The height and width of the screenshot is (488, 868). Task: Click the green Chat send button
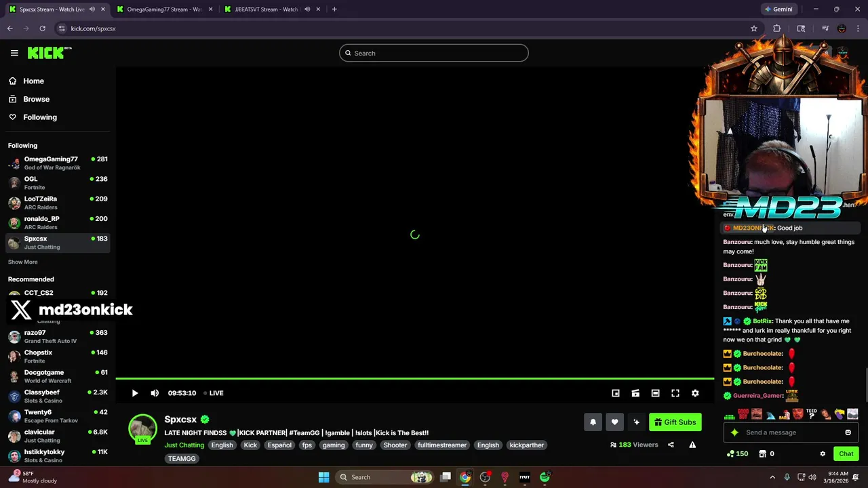pos(846,454)
